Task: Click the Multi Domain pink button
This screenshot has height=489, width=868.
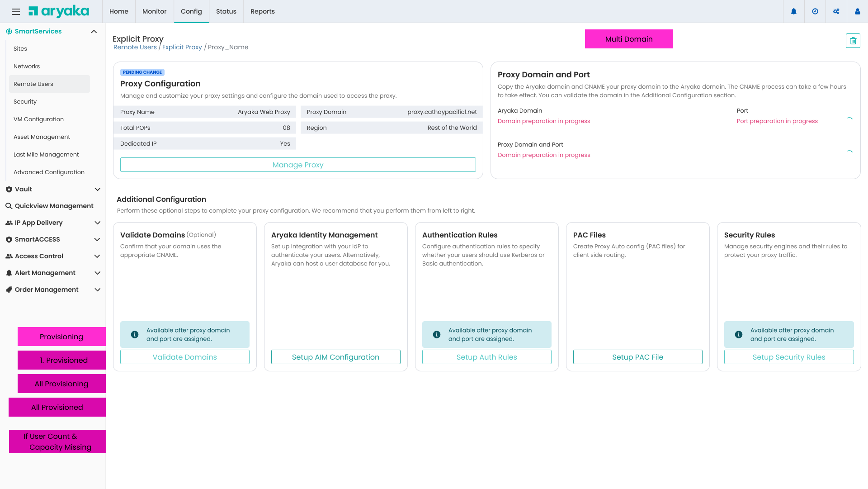Action: tap(628, 39)
